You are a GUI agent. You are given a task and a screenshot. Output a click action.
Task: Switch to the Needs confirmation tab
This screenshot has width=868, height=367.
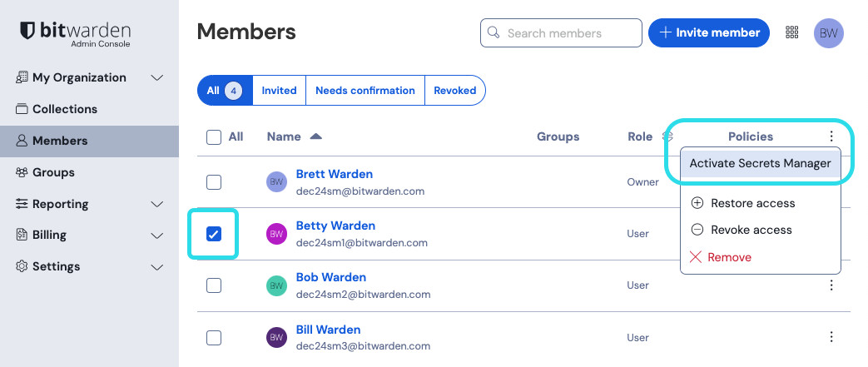[x=365, y=91]
